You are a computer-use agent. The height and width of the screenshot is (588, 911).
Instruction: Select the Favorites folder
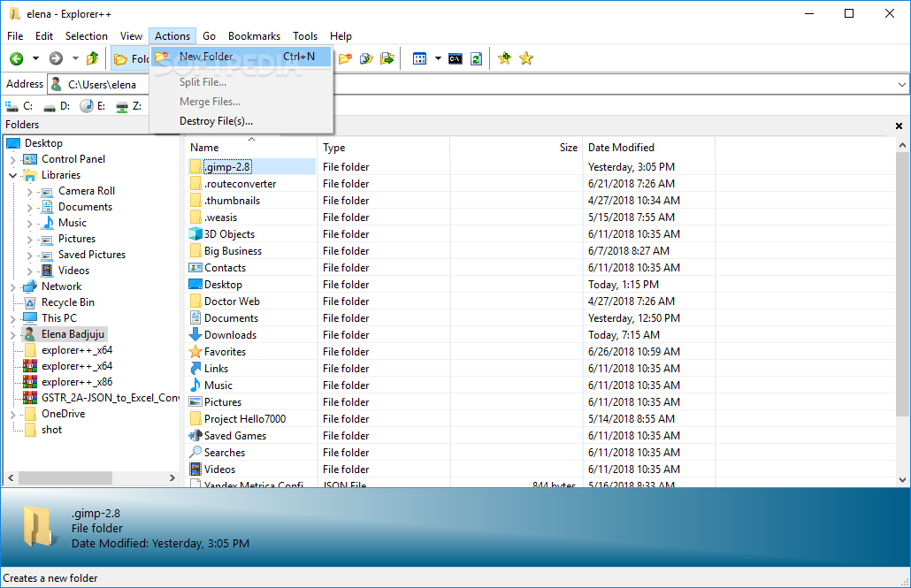tap(225, 352)
